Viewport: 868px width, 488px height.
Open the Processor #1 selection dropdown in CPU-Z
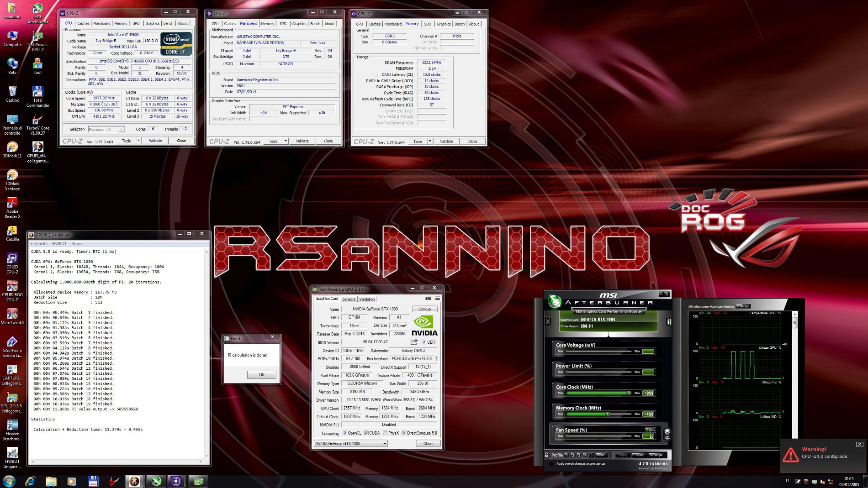click(106, 129)
